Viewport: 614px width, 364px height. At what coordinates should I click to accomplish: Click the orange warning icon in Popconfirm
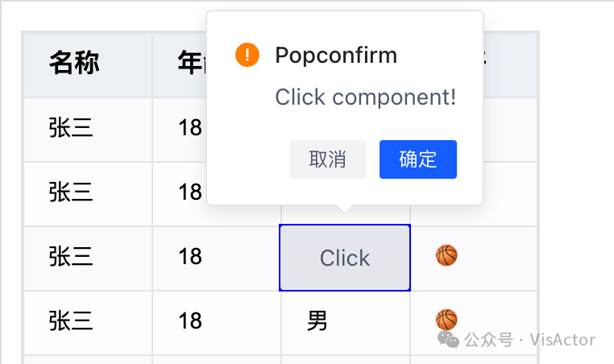247,55
